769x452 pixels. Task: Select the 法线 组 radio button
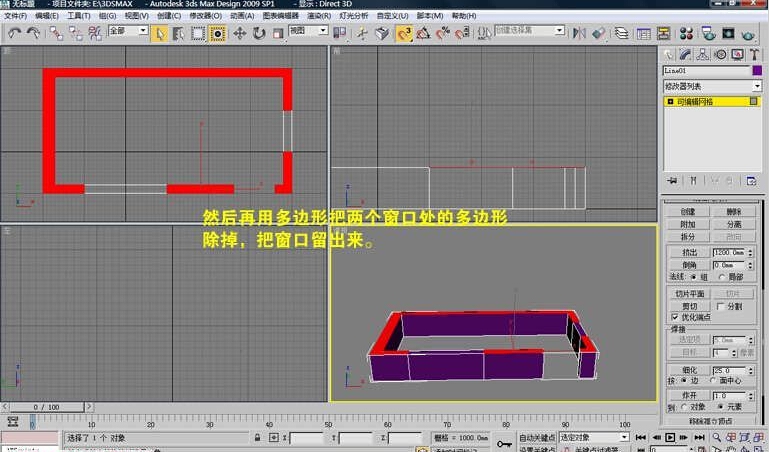click(x=693, y=277)
